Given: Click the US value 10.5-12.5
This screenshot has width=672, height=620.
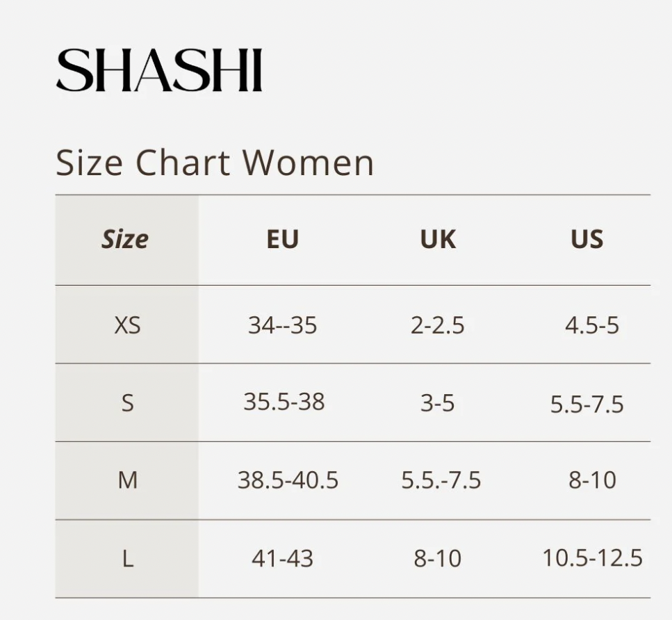Looking at the screenshot, I should tap(592, 558).
